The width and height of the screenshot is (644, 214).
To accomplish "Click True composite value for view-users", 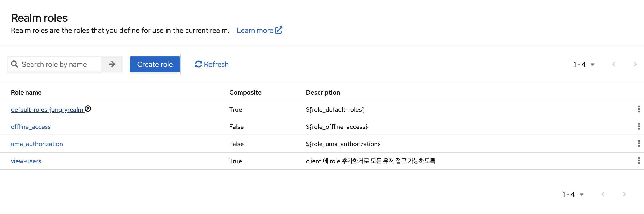I will 235,161.
